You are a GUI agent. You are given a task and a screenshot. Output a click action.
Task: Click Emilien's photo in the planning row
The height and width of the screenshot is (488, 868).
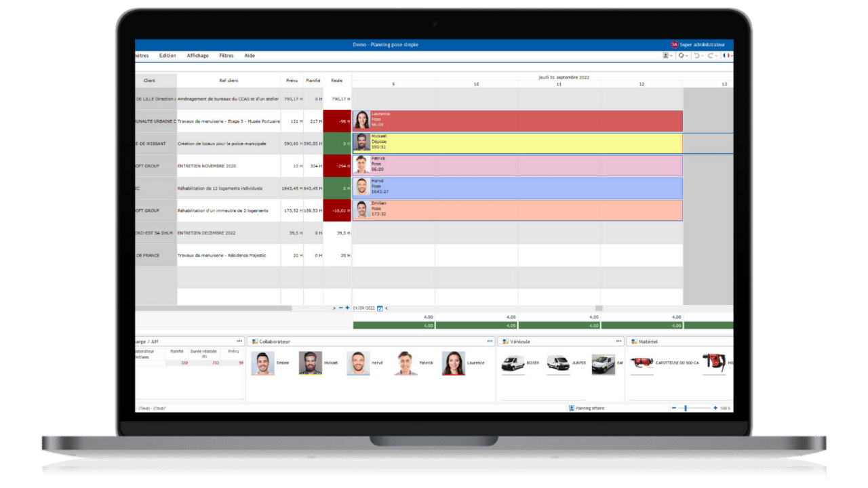[362, 210]
